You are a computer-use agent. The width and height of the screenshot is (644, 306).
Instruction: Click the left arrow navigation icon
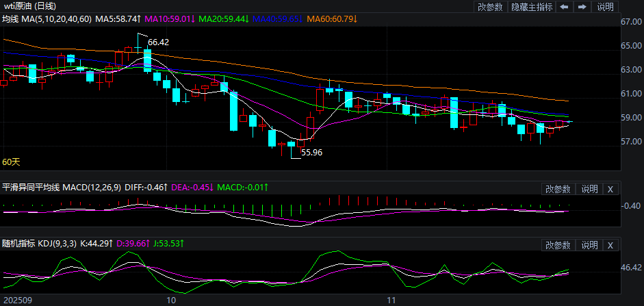(x=564, y=7)
